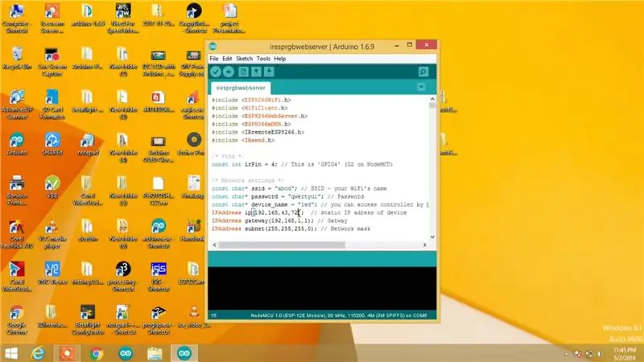Click the horizontal scroll left arrow

click(214, 245)
